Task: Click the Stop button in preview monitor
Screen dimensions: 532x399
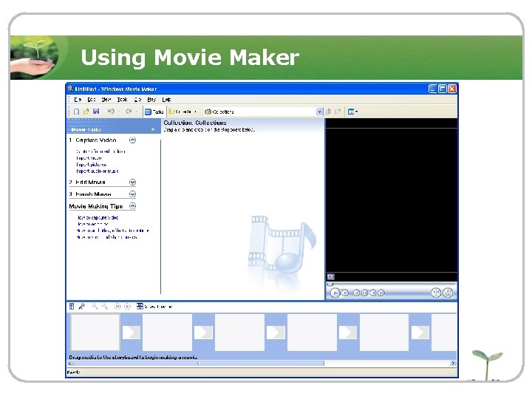Action: tap(345, 293)
